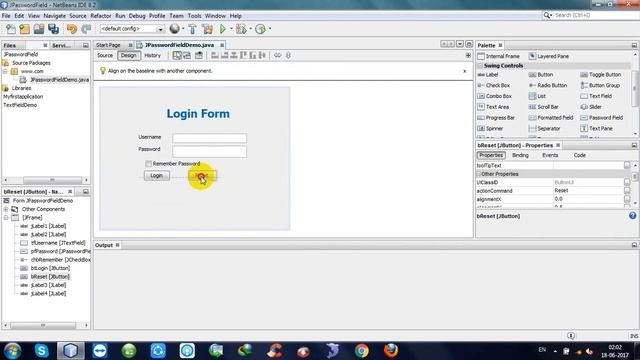Expand the Other Components node

coord(6,209)
